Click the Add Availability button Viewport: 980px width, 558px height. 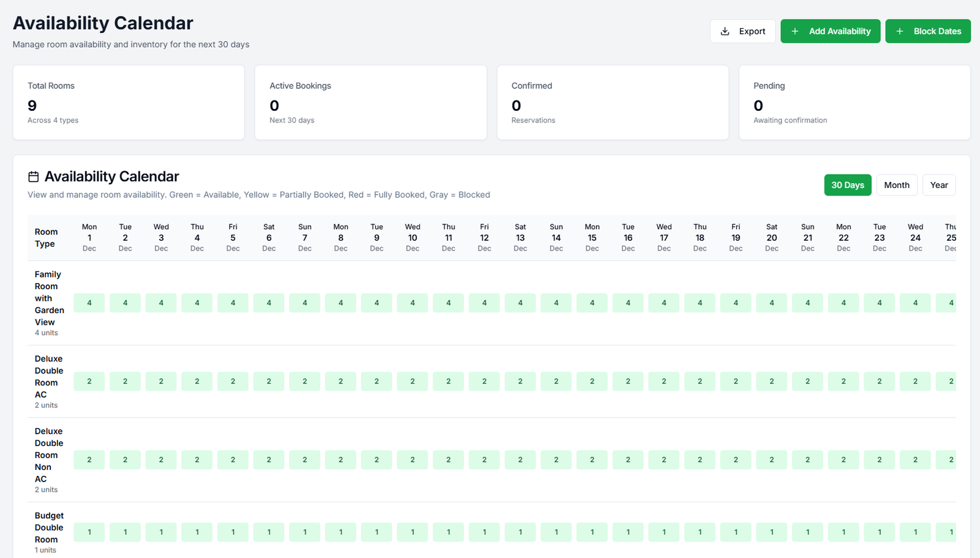point(830,31)
